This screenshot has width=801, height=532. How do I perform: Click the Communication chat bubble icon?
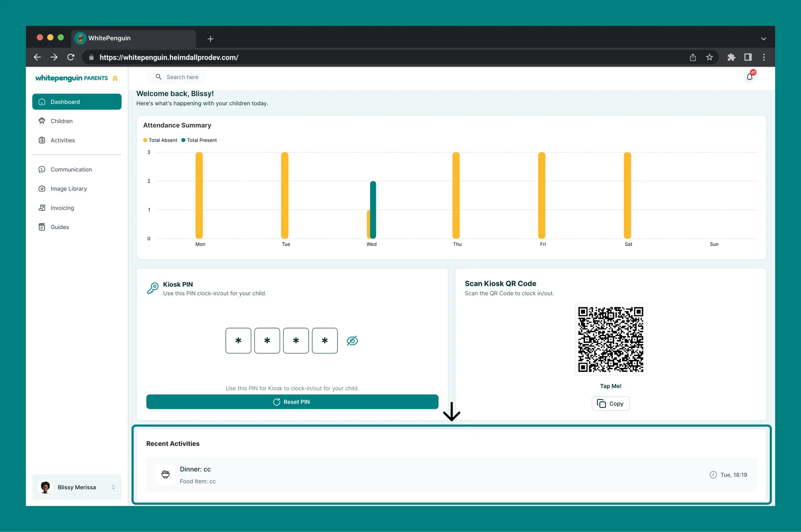coord(42,169)
